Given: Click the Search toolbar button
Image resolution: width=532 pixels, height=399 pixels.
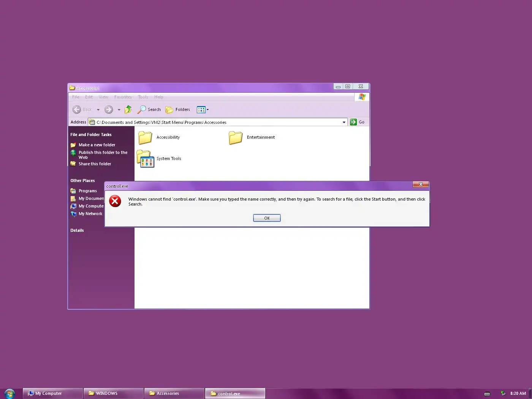Looking at the screenshot, I should pyautogui.click(x=149, y=109).
